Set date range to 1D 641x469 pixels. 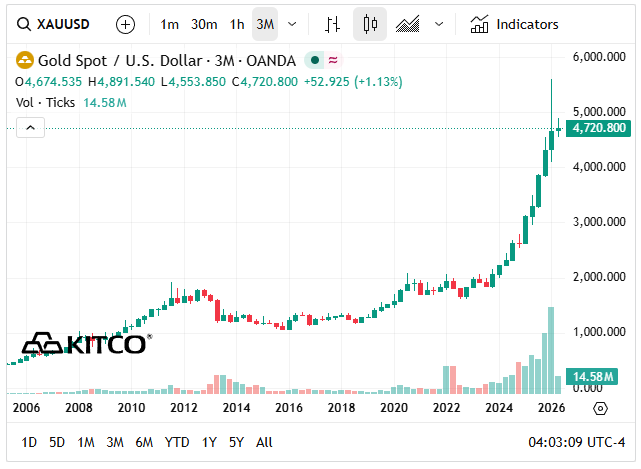click(x=29, y=442)
